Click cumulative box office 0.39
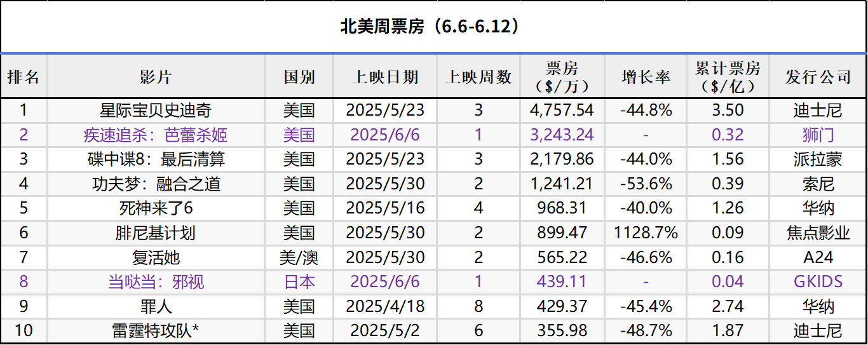This screenshot has width=868, height=345. pyautogui.click(x=728, y=184)
